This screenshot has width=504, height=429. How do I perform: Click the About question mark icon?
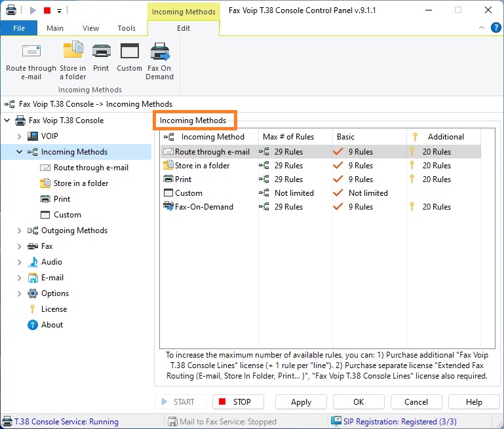click(33, 325)
